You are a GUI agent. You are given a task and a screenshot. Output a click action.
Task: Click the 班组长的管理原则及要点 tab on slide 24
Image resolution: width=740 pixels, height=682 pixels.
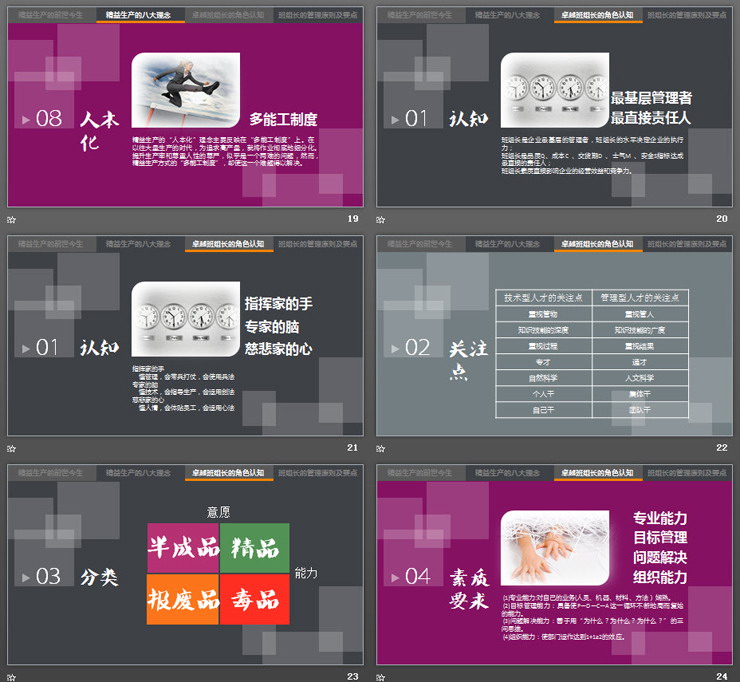(x=687, y=473)
